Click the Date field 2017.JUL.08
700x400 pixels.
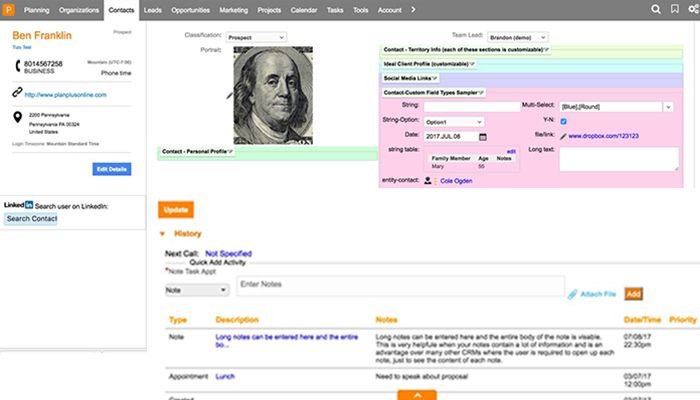tap(450, 137)
